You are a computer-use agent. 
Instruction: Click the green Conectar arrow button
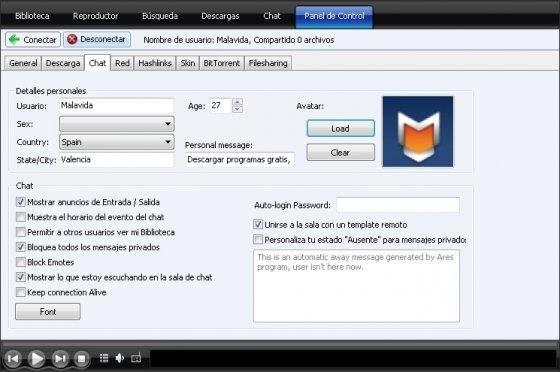click(33, 40)
